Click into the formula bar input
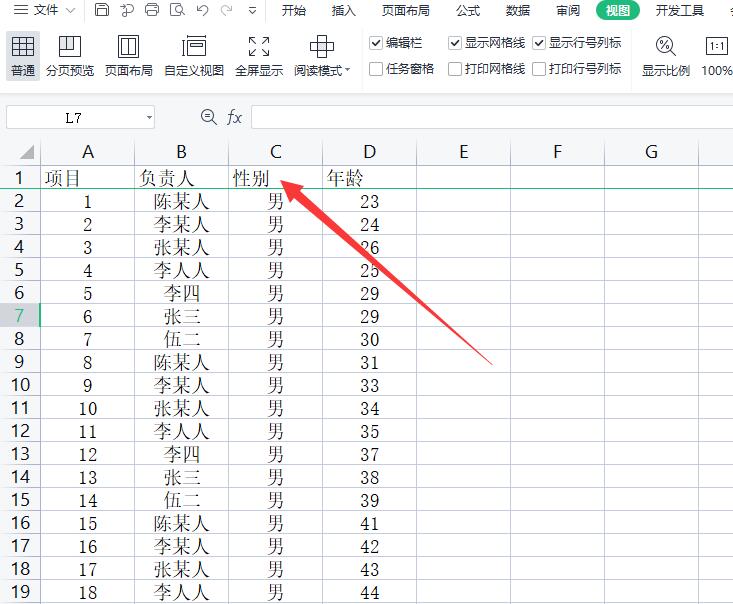Screen dimensions: 733x604 492,117
